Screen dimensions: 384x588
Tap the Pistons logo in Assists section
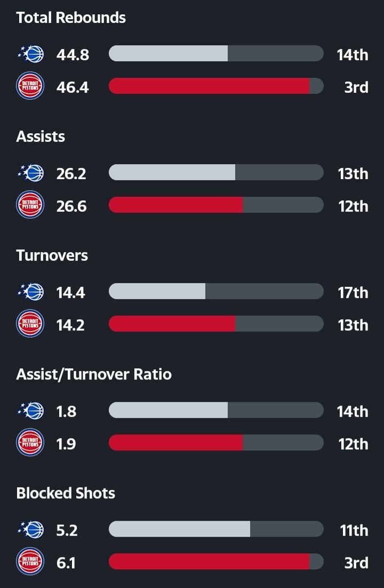(x=30, y=205)
